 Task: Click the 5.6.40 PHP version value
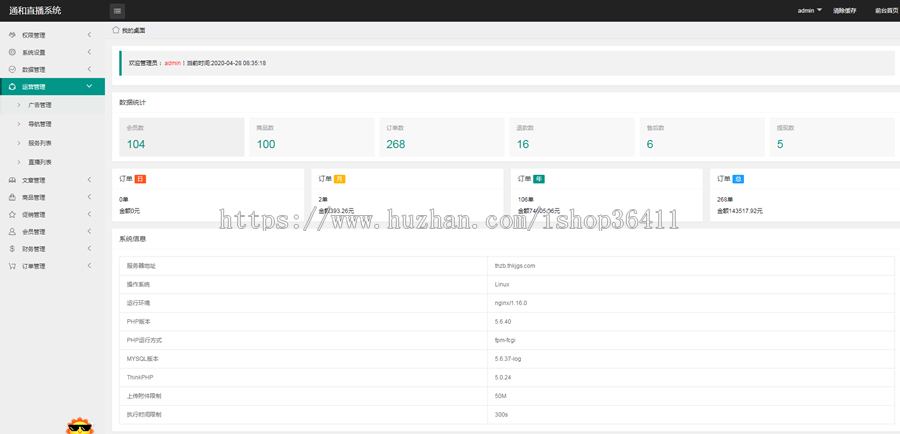tap(503, 322)
